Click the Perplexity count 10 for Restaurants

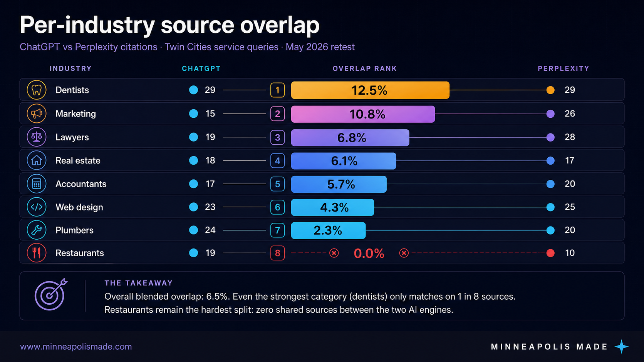[570, 253]
